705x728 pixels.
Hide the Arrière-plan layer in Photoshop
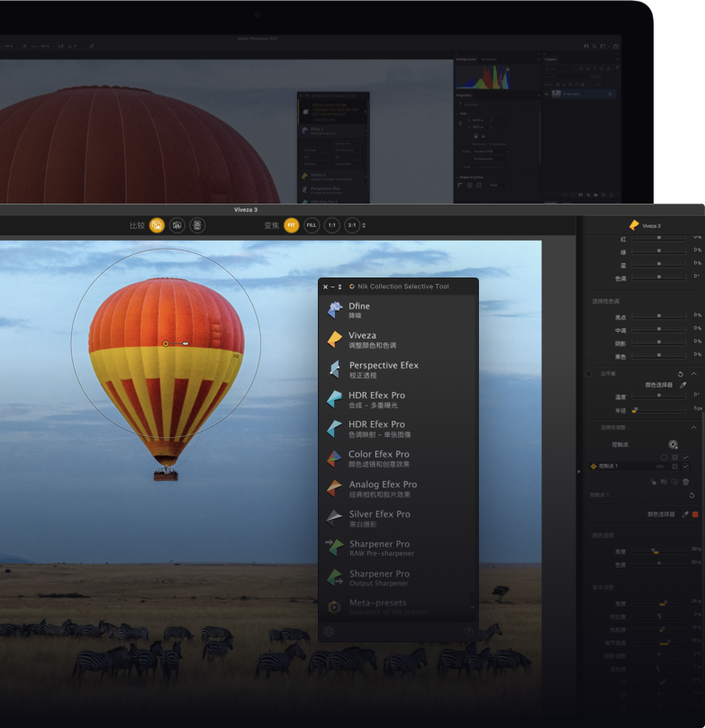547,94
